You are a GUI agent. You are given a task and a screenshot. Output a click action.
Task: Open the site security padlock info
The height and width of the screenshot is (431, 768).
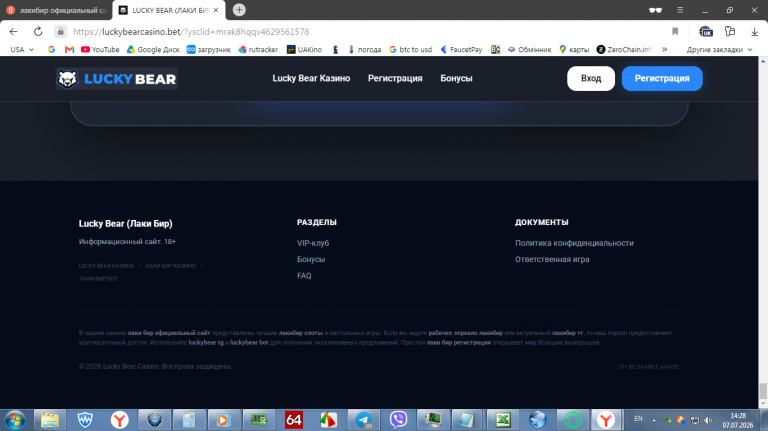60,32
